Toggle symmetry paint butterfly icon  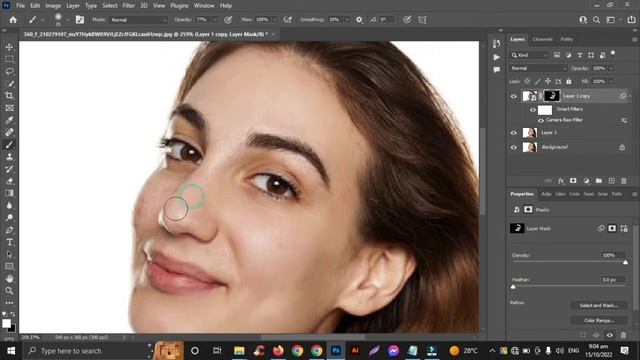click(422, 20)
